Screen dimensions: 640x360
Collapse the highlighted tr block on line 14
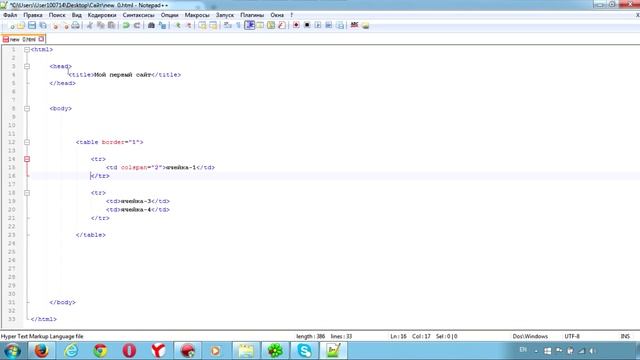tap(27, 159)
